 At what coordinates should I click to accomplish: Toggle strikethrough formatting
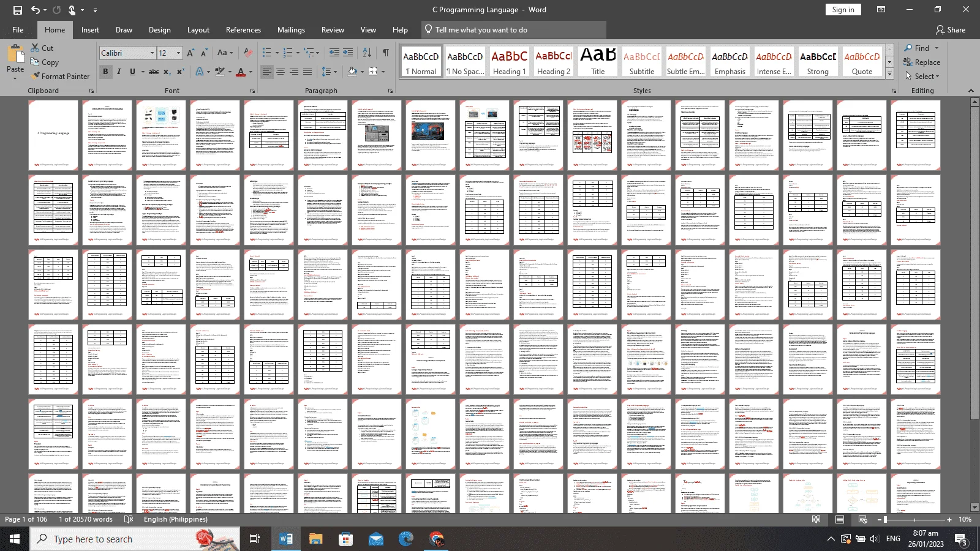154,72
